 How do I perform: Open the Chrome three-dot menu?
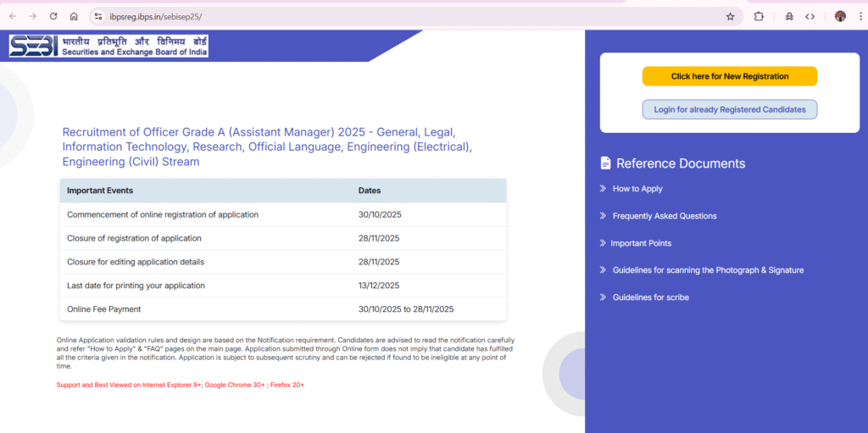coord(860,16)
